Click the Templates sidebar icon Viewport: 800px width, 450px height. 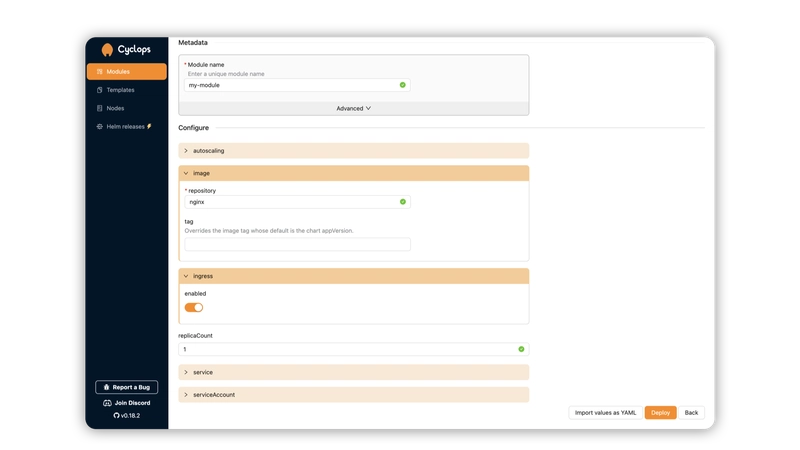99,90
